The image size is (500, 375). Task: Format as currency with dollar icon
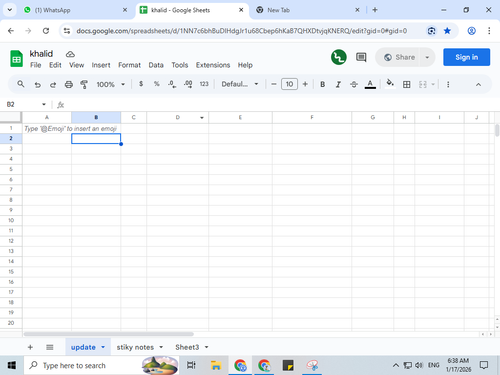(x=141, y=84)
